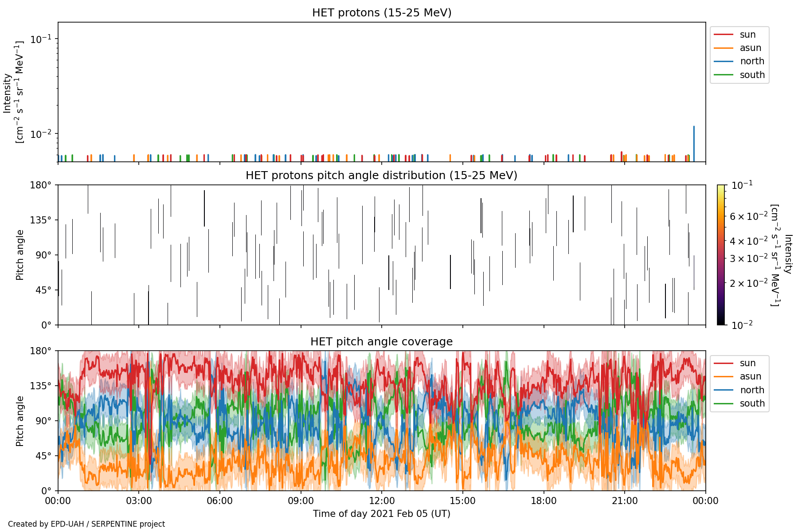Click the colorbar '3×10⁻²' tick label
This screenshot has height=532, width=798.
click(x=749, y=258)
